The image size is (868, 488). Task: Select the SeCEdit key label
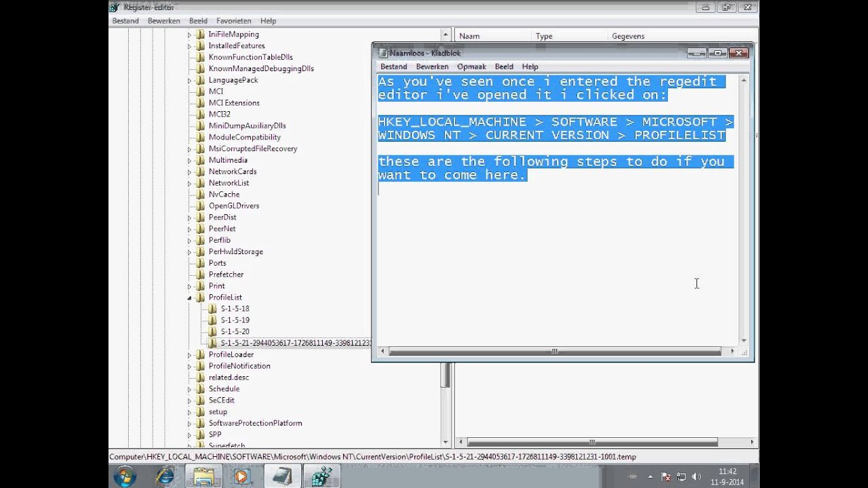(x=221, y=401)
